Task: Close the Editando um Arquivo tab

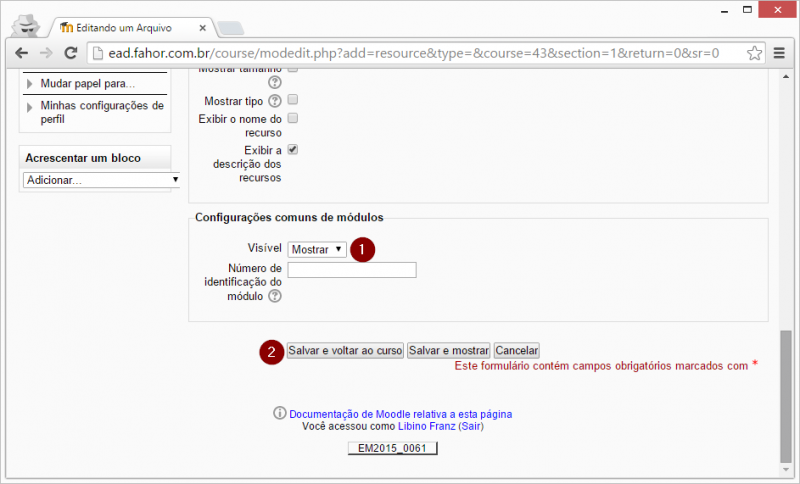Action: click(203, 28)
